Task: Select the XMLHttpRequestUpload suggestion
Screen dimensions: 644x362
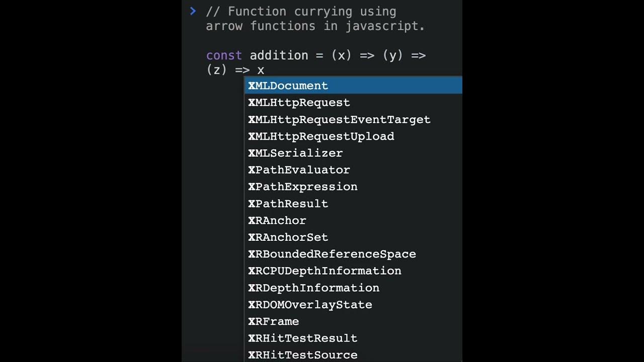Action: coord(321,136)
